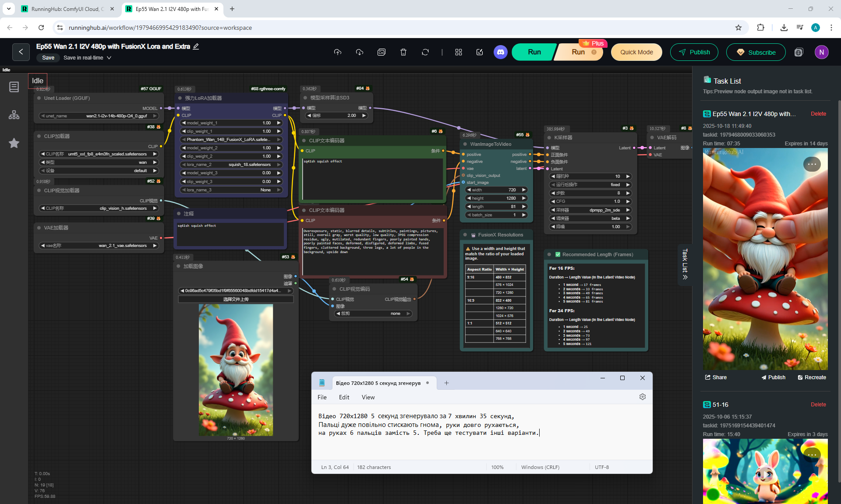841x504 pixels.
Task: Click the width value slider in WanImageToVideo
Action: (x=496, y=190)
